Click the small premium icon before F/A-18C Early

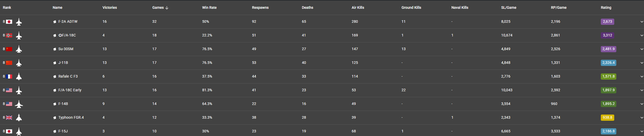click(55, 90)
